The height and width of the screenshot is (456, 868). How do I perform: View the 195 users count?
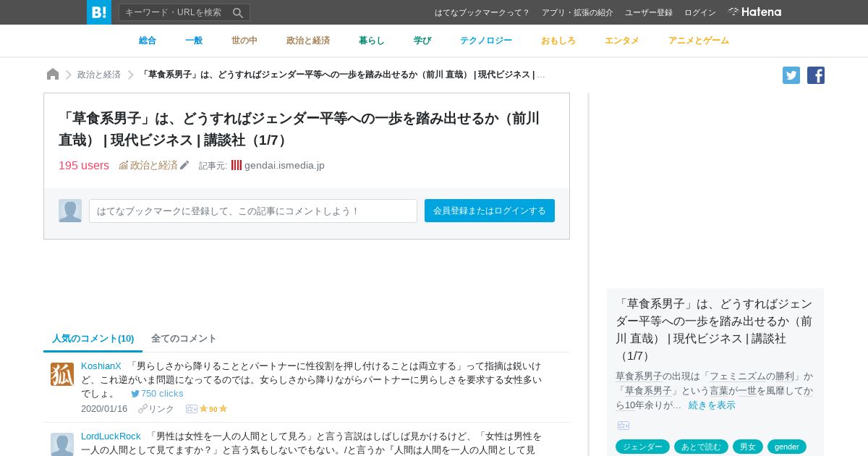[84, 165]
